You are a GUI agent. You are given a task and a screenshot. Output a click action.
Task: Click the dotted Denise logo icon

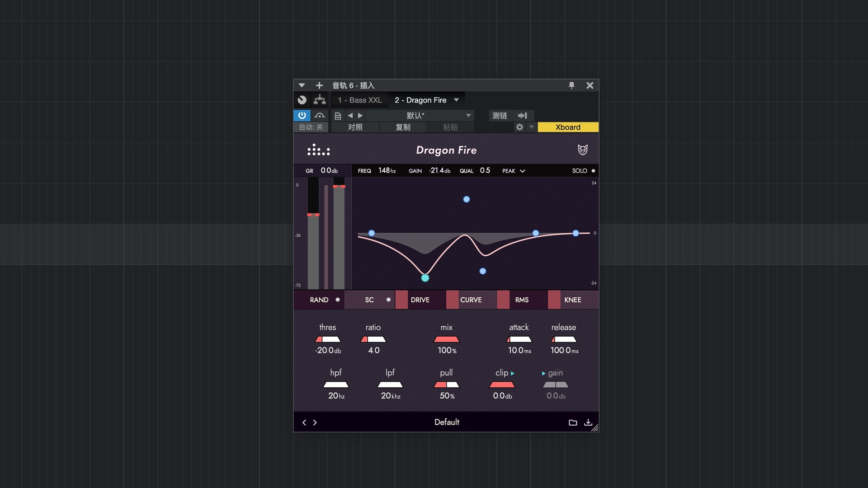(318, 150)
